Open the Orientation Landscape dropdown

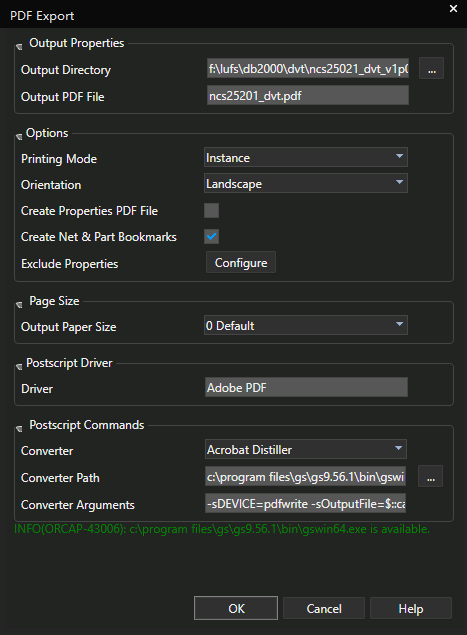coord(306,183)
